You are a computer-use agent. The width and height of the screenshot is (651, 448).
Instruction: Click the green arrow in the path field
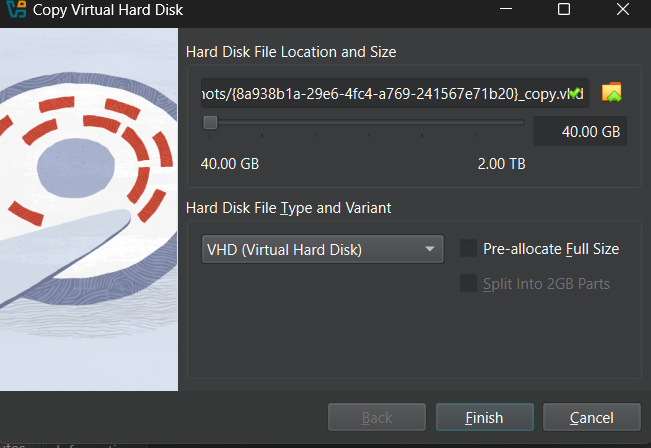574,93
